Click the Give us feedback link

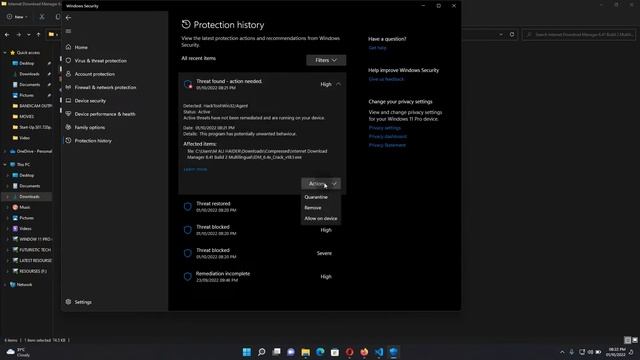point(386,79)
